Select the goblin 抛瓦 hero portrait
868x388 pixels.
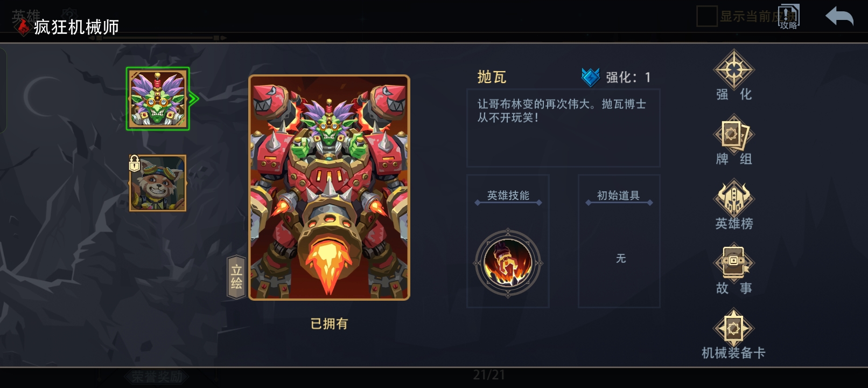tap(158, 99)
